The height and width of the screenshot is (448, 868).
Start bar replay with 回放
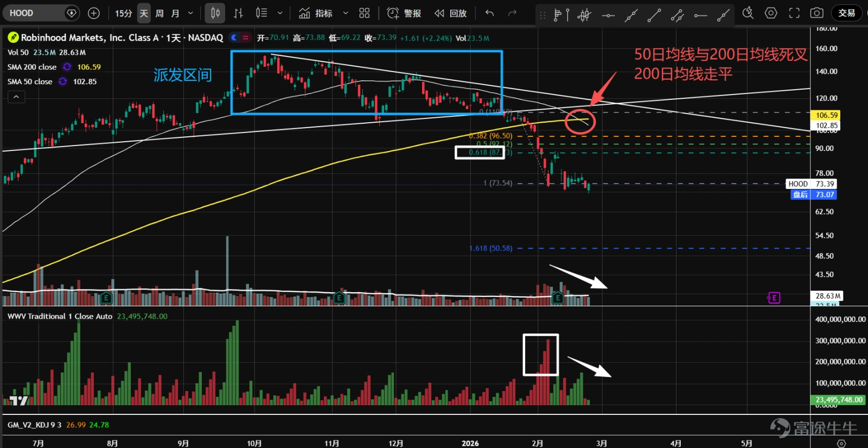[x=451, y=13]
